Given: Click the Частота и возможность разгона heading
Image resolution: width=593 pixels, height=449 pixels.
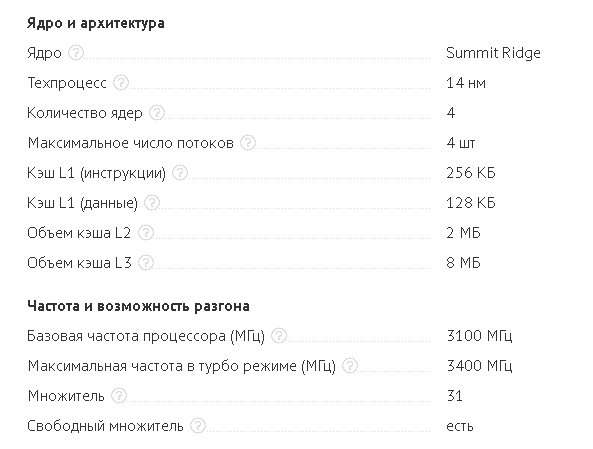Looking at the screenshot, I should pos(138,306).
